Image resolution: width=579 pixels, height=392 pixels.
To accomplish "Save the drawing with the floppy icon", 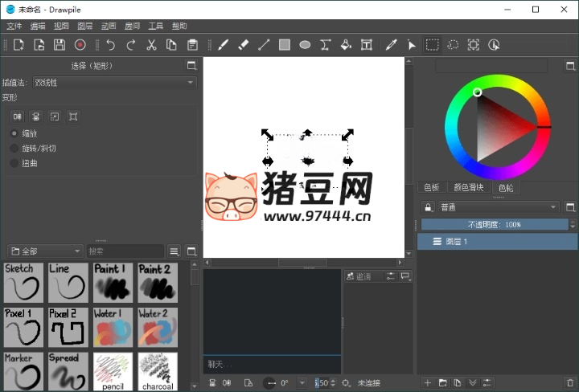I will pos(60,45).
